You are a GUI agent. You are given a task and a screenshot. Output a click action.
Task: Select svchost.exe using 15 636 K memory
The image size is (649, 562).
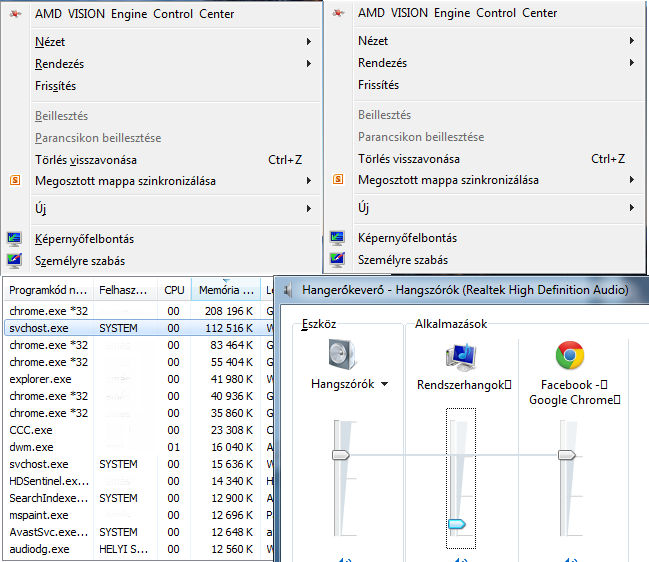point(139,464)
